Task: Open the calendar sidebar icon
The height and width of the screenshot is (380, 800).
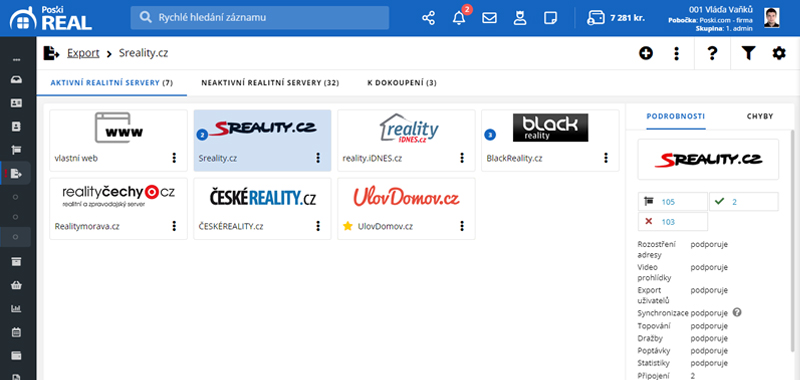Action: point(16,332)
